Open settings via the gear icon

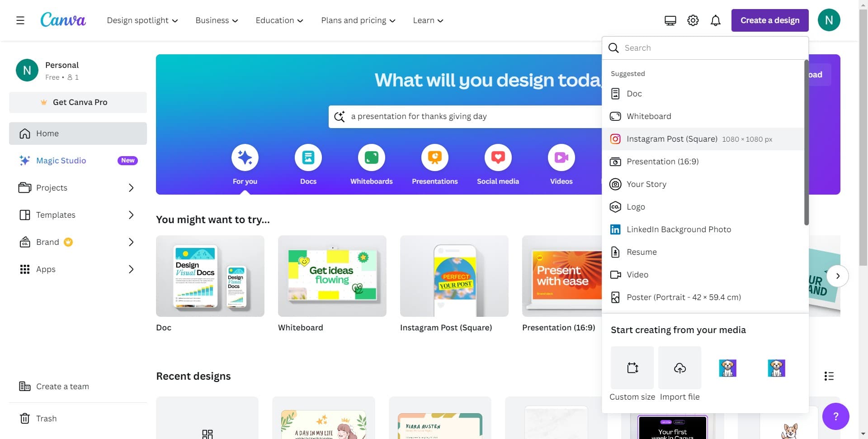coord(693,20)
